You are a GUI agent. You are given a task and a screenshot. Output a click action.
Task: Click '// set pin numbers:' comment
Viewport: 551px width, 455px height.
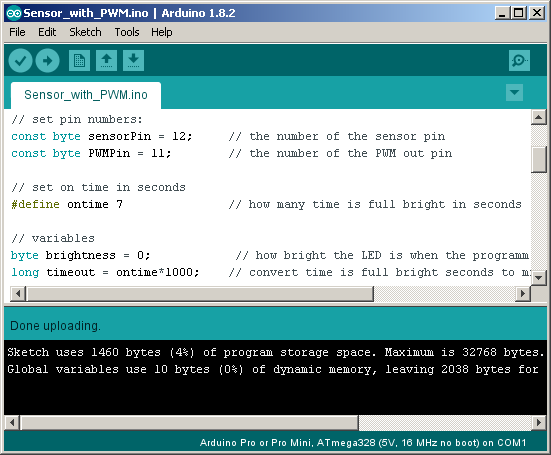coord(77,119)
